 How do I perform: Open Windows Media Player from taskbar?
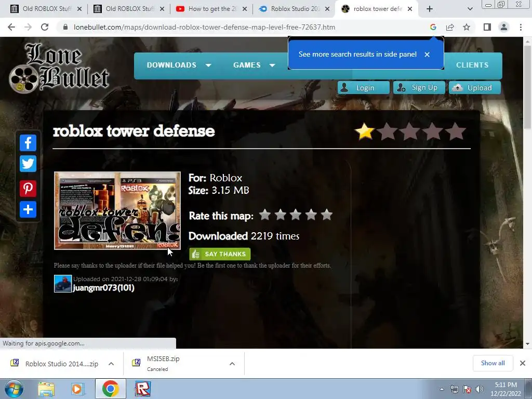[77, 389]
